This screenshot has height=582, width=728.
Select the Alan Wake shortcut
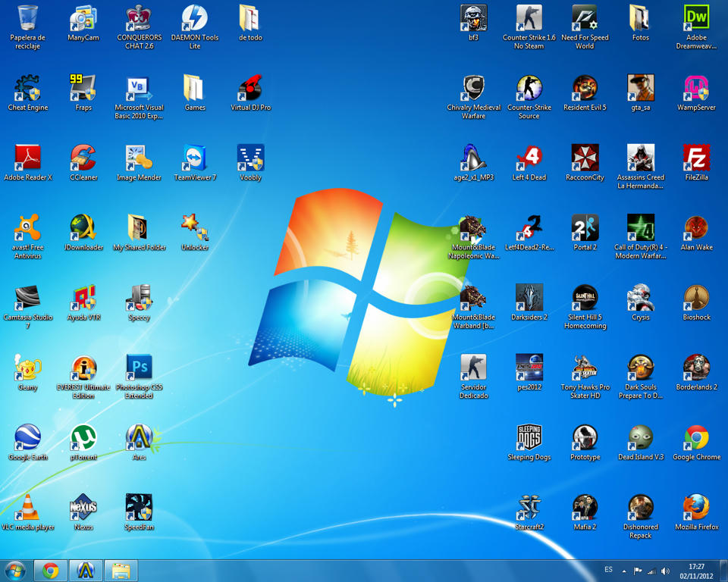[x=696, y=228]
